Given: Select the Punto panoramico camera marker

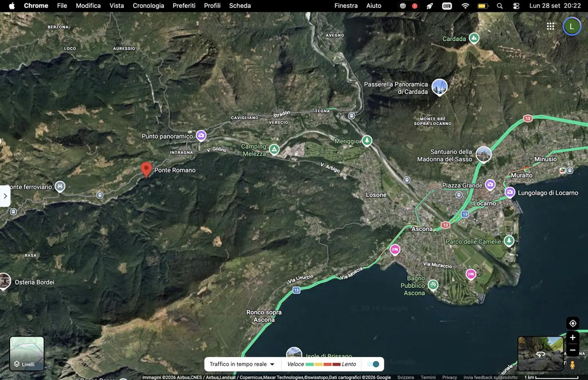Looking at the screenshot, I should click(201, 135).
